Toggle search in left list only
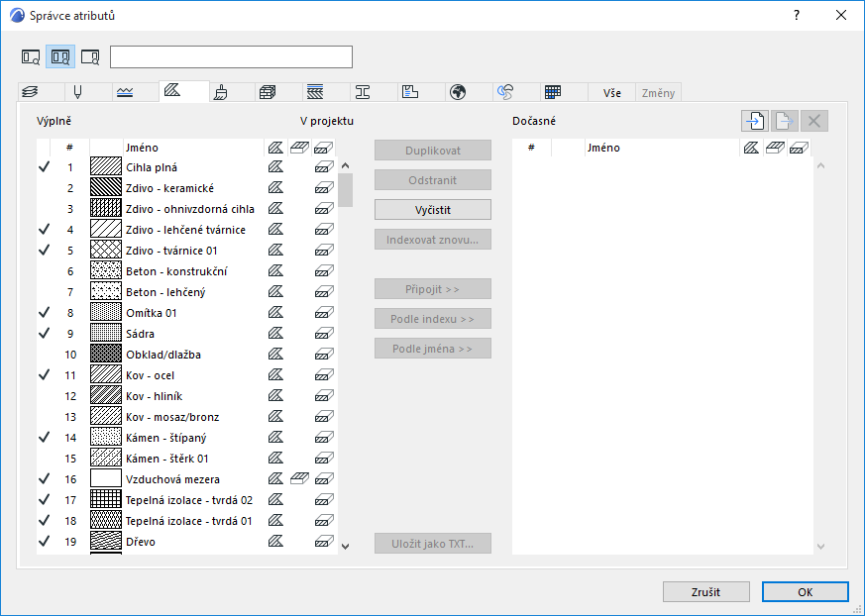This screenshot has height=616, width=865. [31, 56]
